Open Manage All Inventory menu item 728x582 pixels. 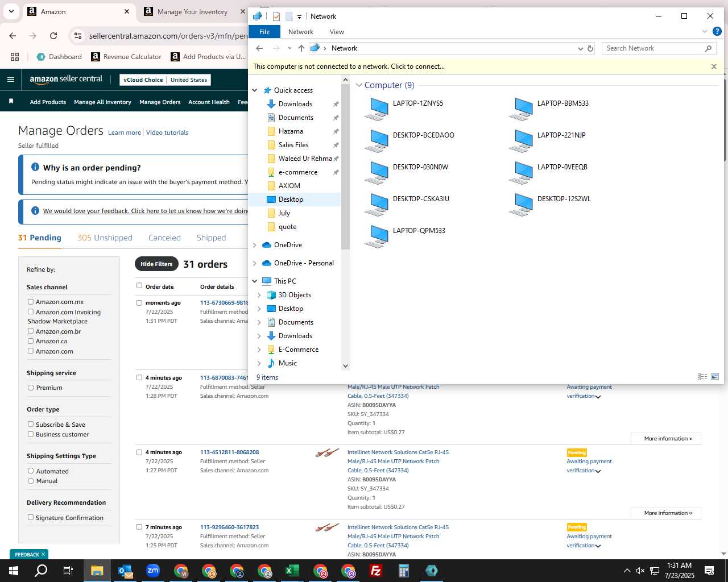[102, 102]
